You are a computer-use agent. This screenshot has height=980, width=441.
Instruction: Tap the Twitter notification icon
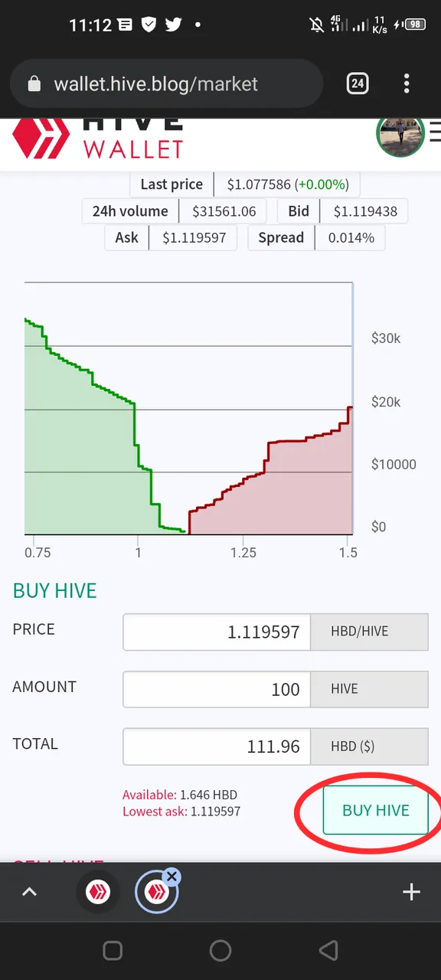tap(173, 24)
